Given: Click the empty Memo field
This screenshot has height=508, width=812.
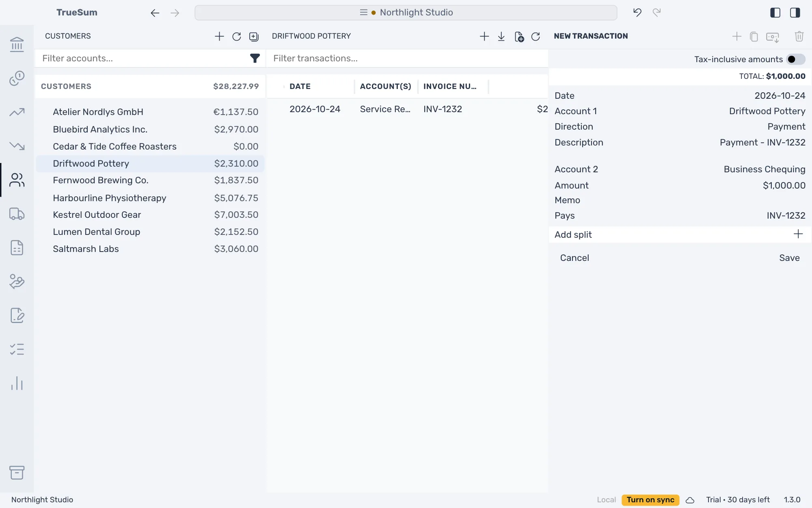Looking at the screenshot, I should [680, 200].
